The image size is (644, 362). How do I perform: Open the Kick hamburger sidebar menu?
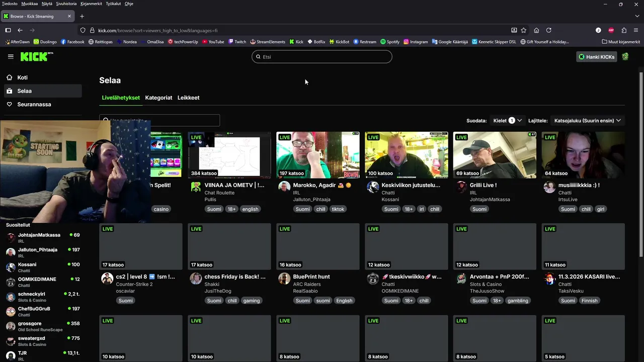(x=11, y=56)
